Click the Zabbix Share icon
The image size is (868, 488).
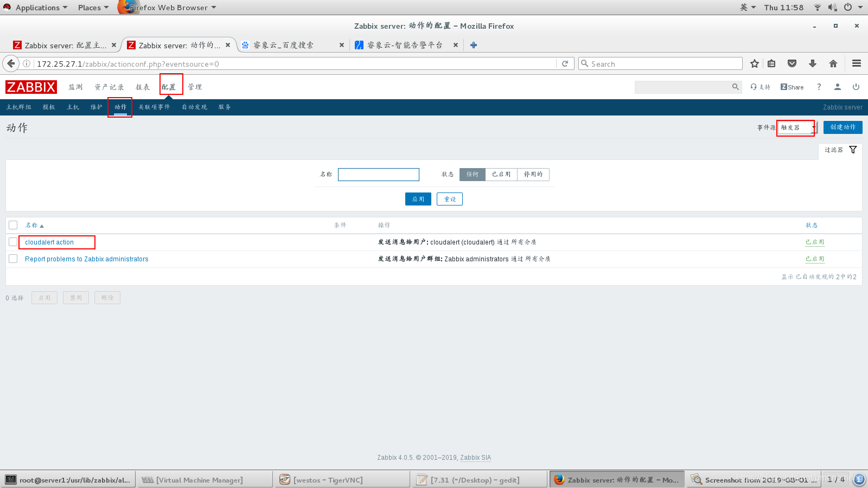tap(792, 87)
